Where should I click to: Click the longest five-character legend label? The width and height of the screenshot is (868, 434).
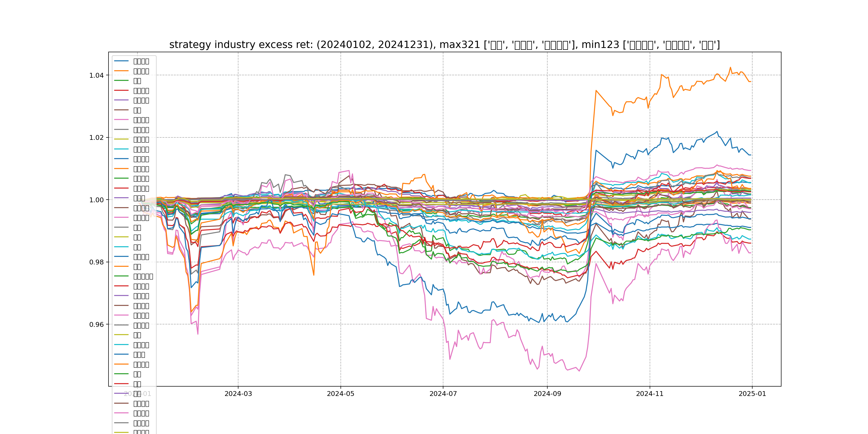click(x=143, y=276)
